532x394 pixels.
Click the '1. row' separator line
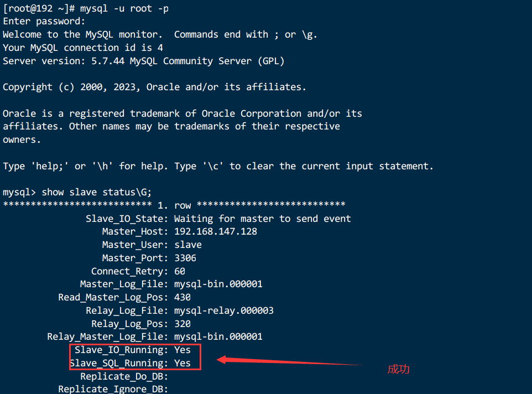[x=174, y=205]
